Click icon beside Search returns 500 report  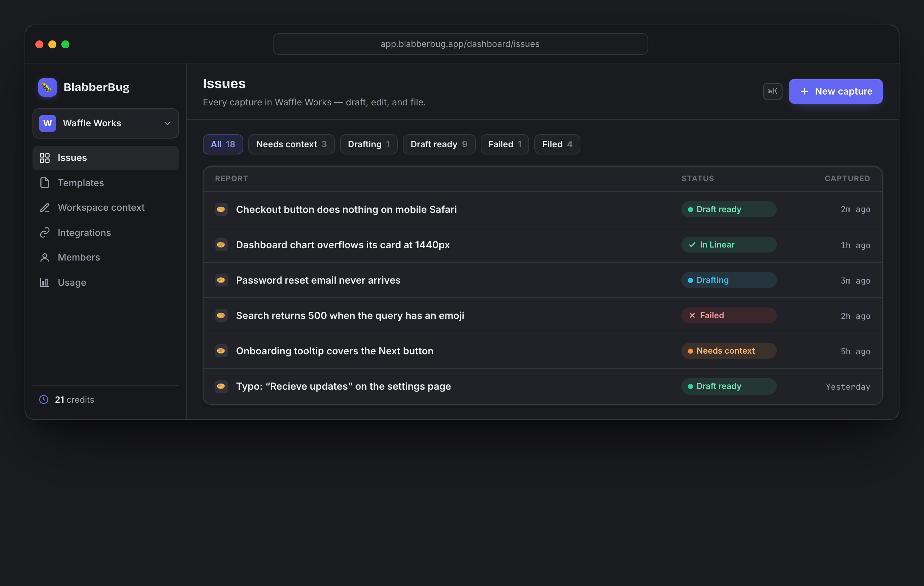(221, 315)
